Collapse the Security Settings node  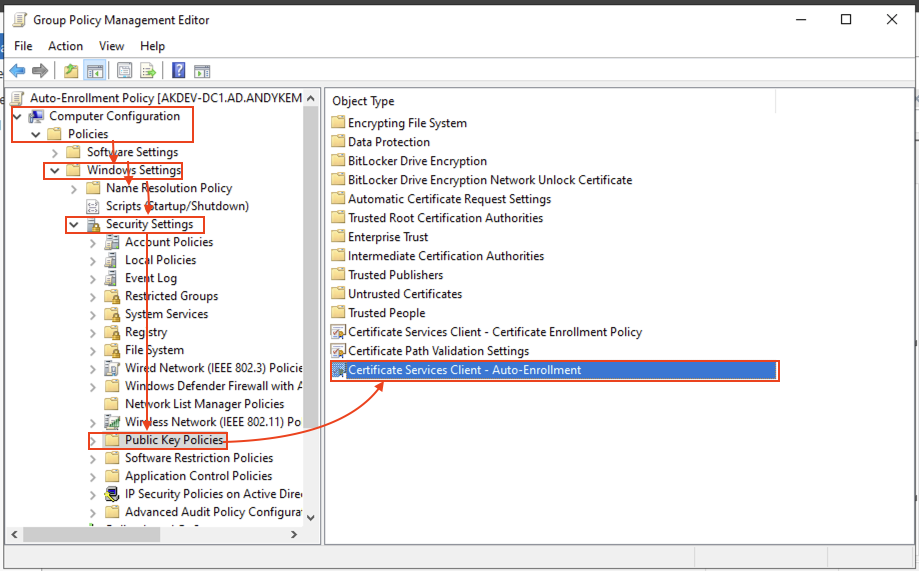click(73, 225)
